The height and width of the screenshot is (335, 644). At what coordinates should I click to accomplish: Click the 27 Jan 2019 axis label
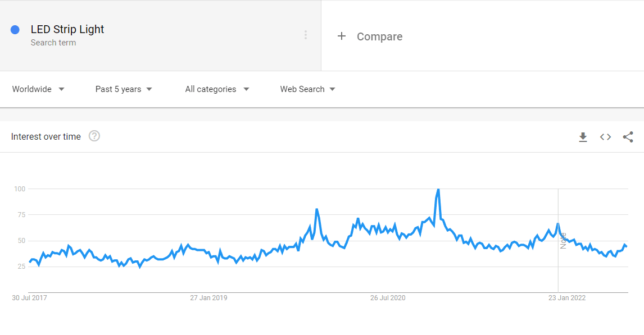pos(208,298)
